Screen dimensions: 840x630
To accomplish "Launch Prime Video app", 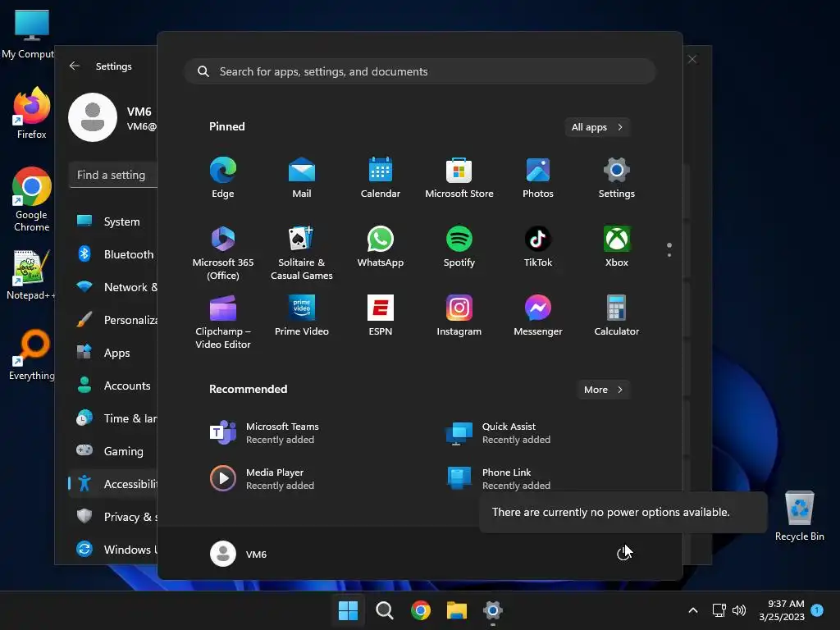I will 302,316.
